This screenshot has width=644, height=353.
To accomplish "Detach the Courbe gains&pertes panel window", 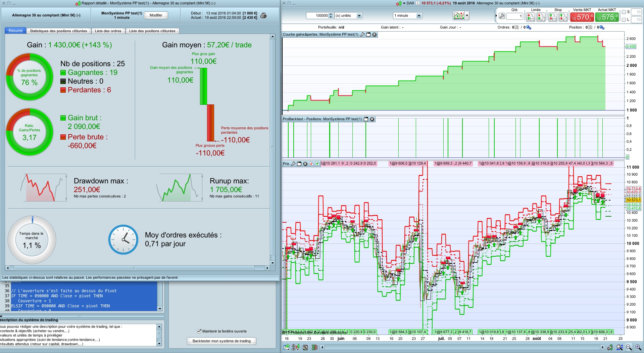I will click(x=368, y=34).
